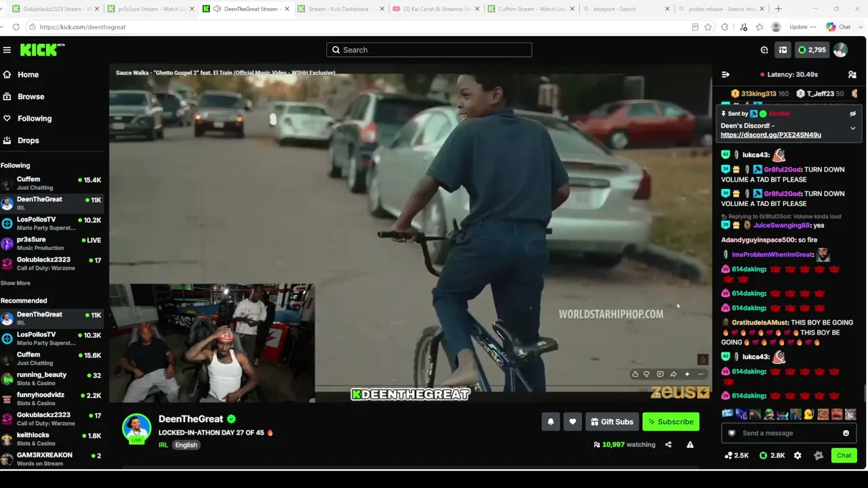Go to the Kick home logo

(42, 49)
